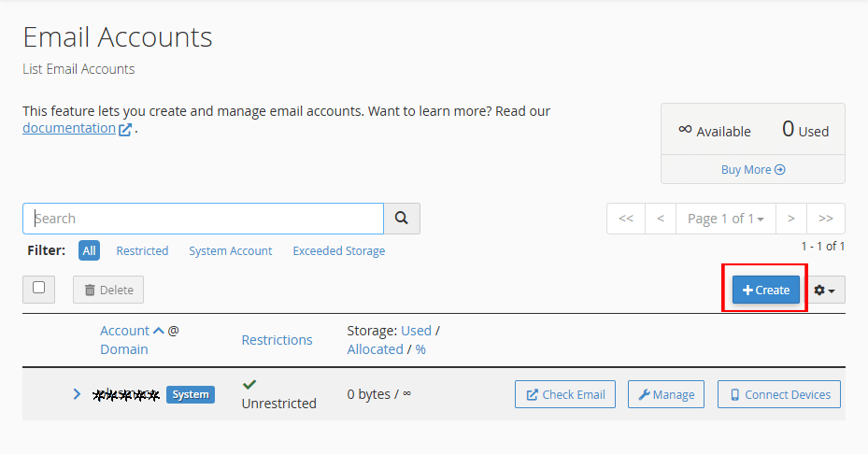Go to the first page
The height and width of the screenshot is (454, 868).
626,219
